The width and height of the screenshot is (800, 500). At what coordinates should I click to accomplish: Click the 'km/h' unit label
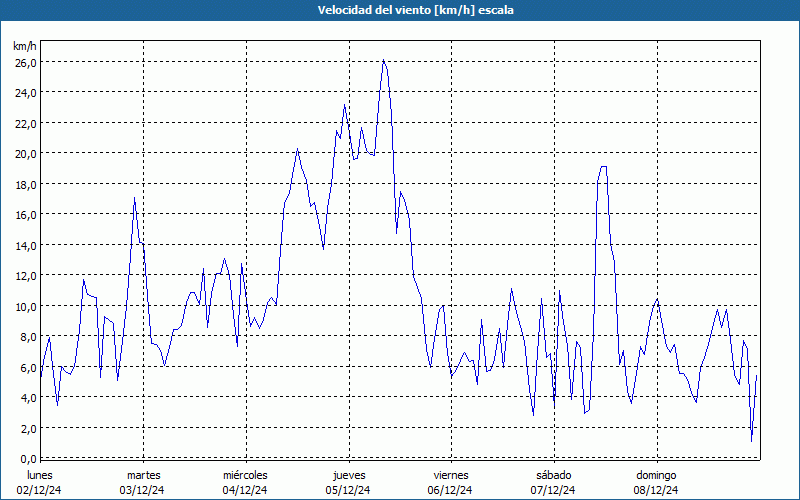[24, 46]
